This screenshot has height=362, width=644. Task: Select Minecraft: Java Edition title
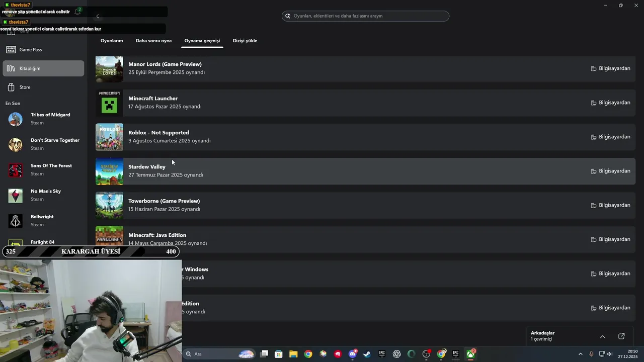[x=157, y=235]
